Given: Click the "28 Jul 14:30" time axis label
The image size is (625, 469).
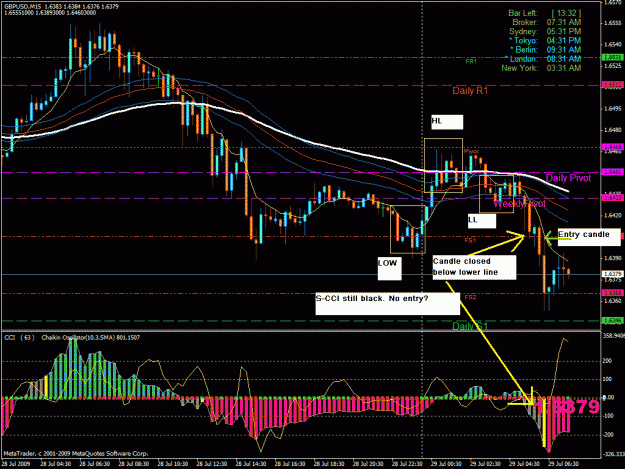Looking at the screenshot, I should click(x=251, y=464).
